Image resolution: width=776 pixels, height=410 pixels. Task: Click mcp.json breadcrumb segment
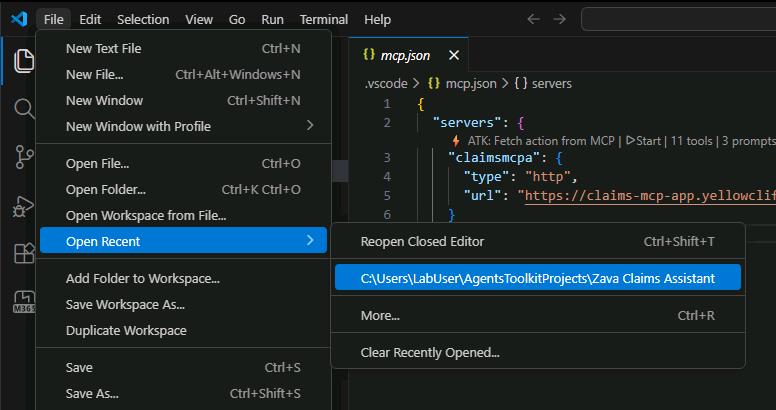471,84
